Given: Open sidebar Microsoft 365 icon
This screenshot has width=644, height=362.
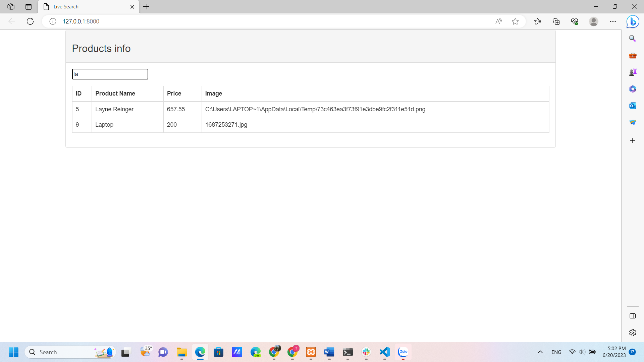Looking at the screenshot, I should pos(633,89).
